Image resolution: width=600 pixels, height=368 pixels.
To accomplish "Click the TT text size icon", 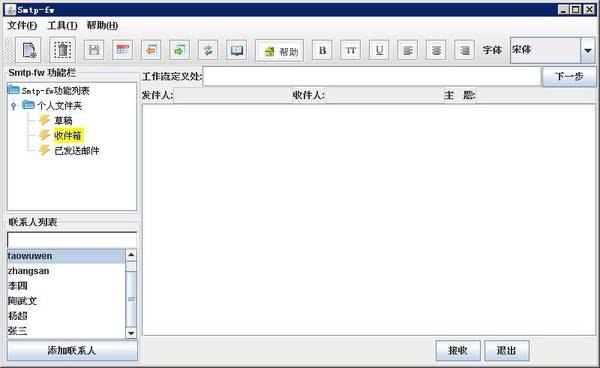I will tap(351, 50).
